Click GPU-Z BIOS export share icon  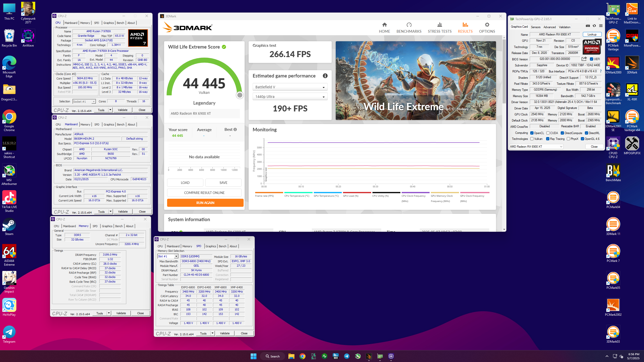(584, 59)
